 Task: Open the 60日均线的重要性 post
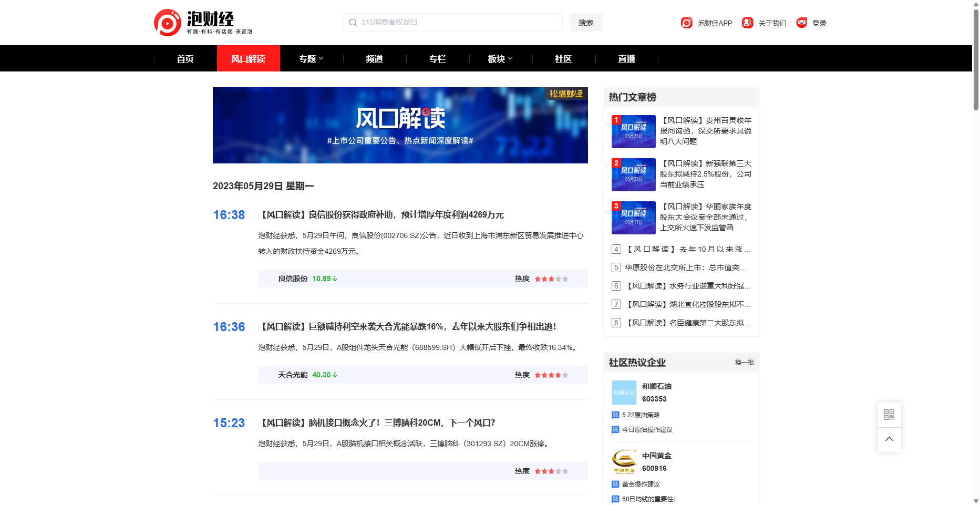[649, 499]
